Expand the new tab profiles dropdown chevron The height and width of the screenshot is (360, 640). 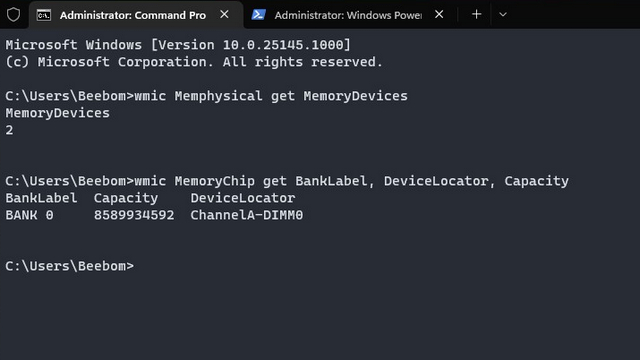click(503, 15)
